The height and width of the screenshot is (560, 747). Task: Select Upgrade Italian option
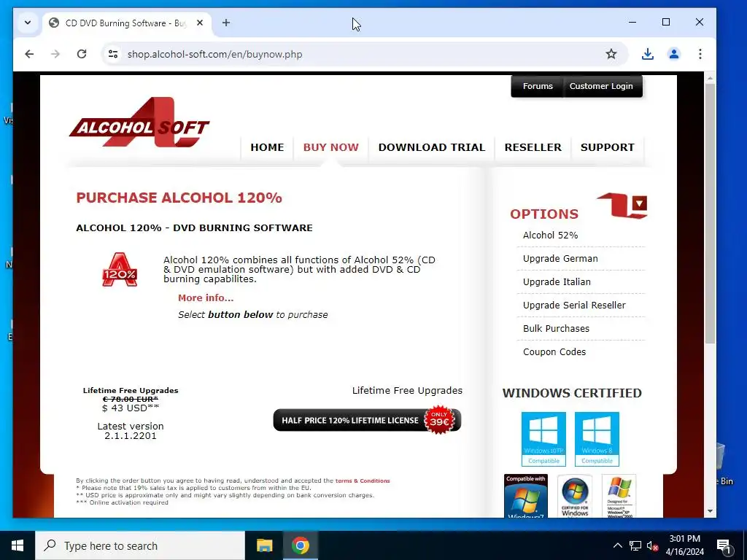click(557, 282)
